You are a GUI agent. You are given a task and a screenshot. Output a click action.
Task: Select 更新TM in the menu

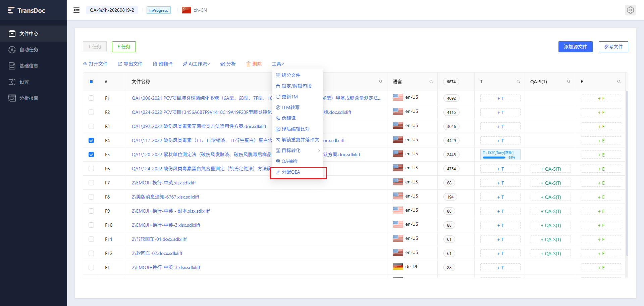tap(298, 97)
